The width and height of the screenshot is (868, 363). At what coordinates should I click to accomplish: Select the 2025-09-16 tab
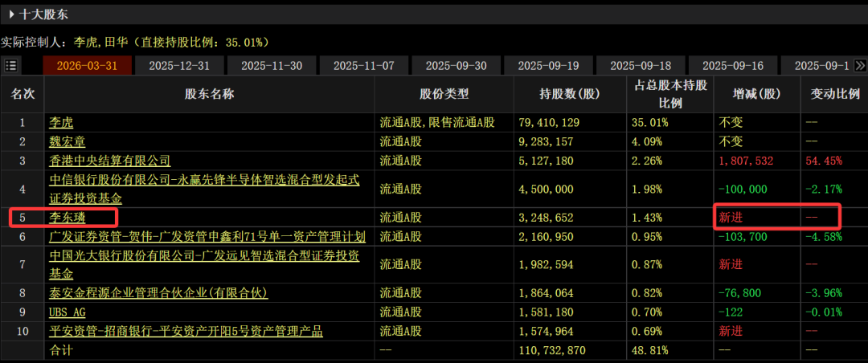[x=733, y=66]
